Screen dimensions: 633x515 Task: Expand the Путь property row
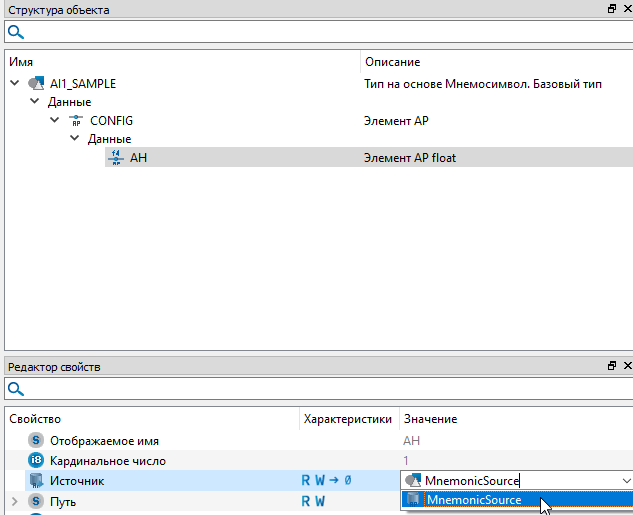click(15, 500)
